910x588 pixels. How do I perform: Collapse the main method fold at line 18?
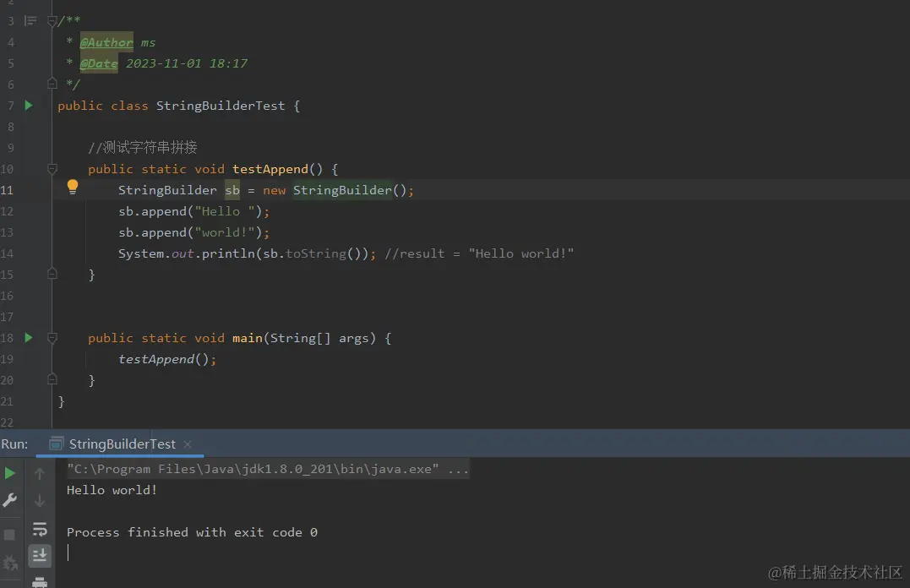pyautogui.click(x=52, y=338)
